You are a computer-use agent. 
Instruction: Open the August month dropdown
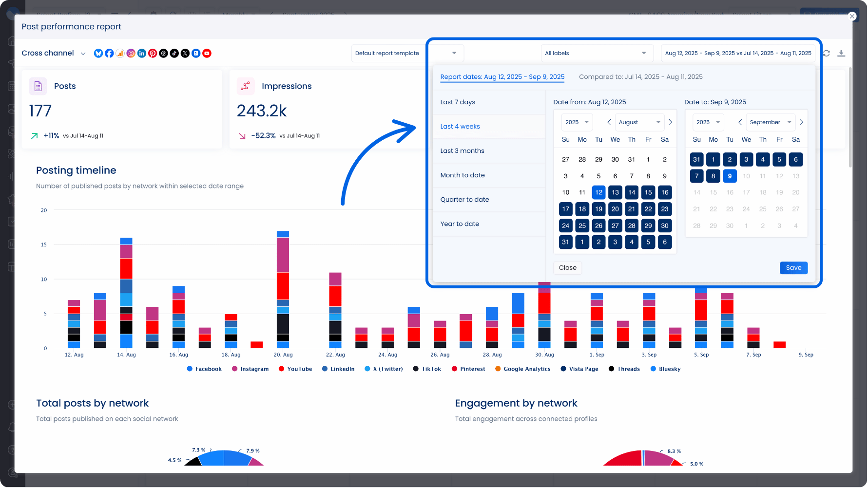[639, 122]
